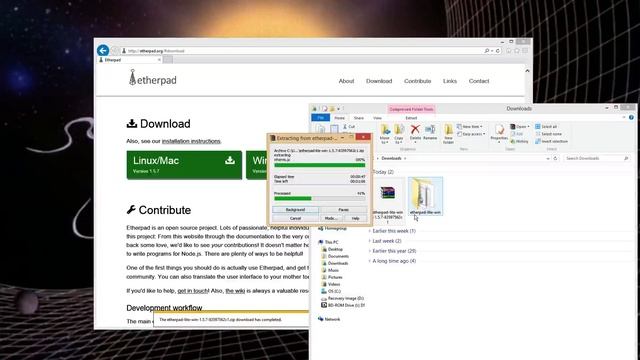Open the Open dropdown in Explorer ribbon
The height and width of the screenshot is (360, 640).
[x=520, y=127]
